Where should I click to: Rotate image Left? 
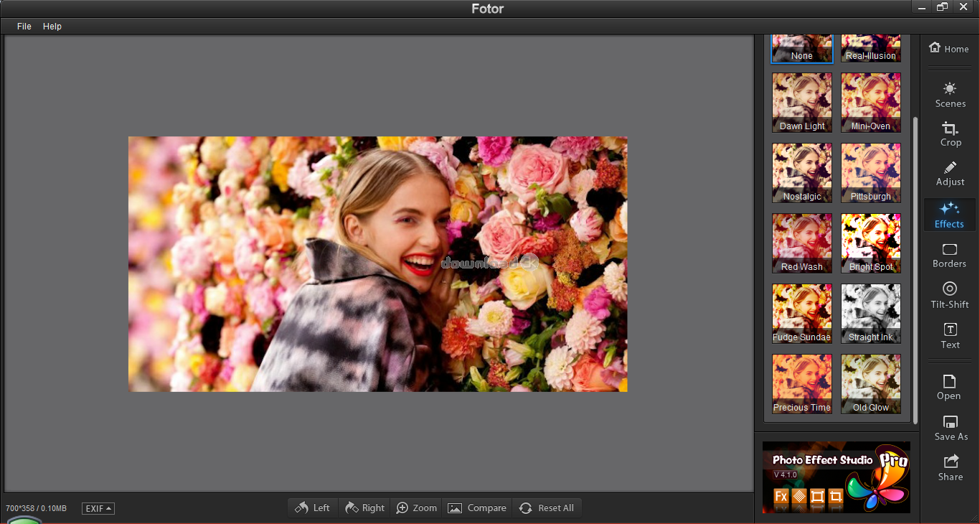313,507
